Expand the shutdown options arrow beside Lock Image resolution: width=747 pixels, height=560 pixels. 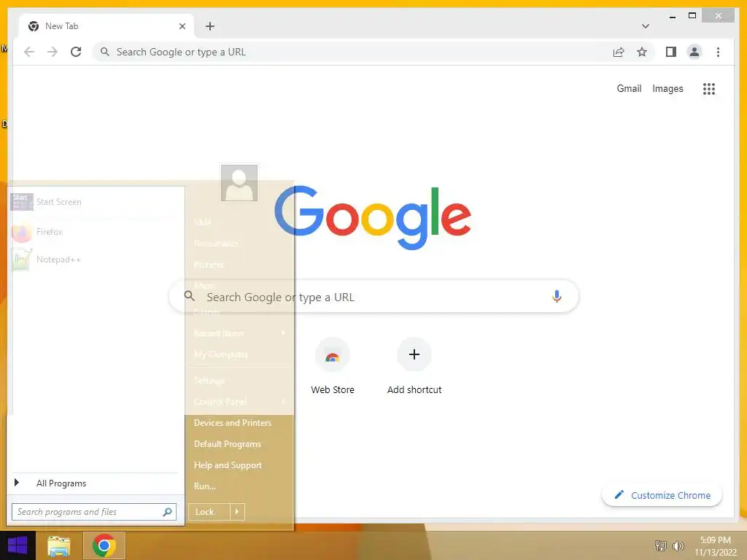pos(237,511)
